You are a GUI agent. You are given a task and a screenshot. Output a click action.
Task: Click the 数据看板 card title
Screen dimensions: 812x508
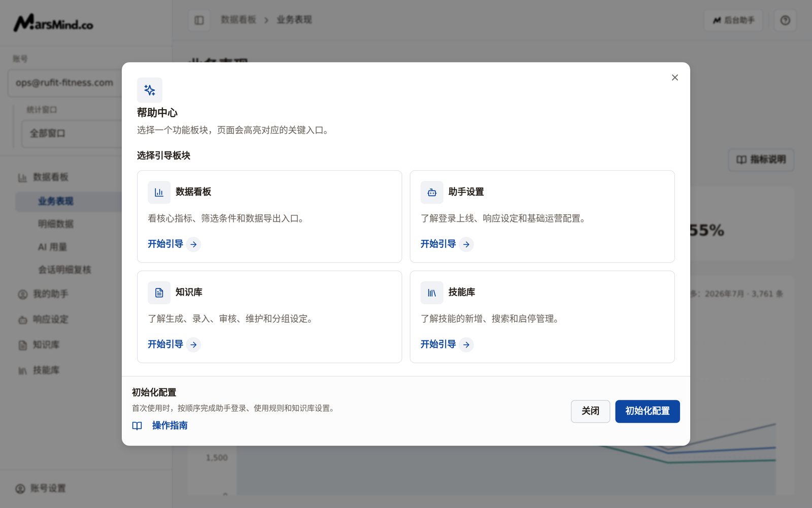click(x=193, y=192)
